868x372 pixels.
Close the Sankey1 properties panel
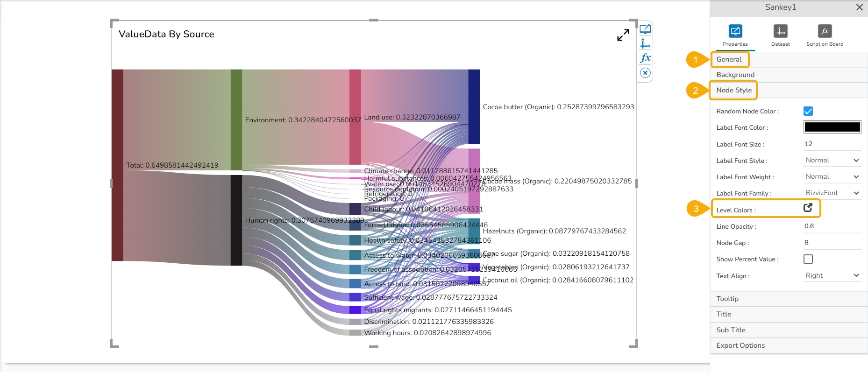[x=859, y=7]
